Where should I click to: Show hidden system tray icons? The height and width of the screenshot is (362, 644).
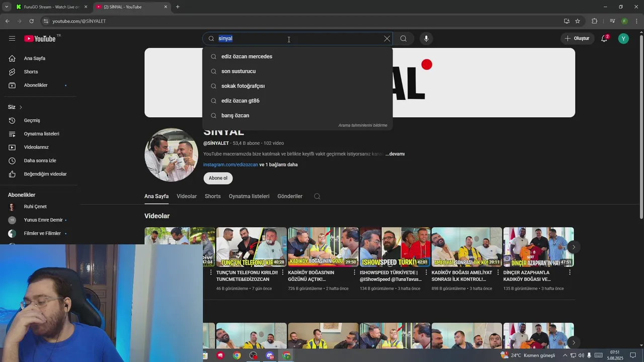565,355
